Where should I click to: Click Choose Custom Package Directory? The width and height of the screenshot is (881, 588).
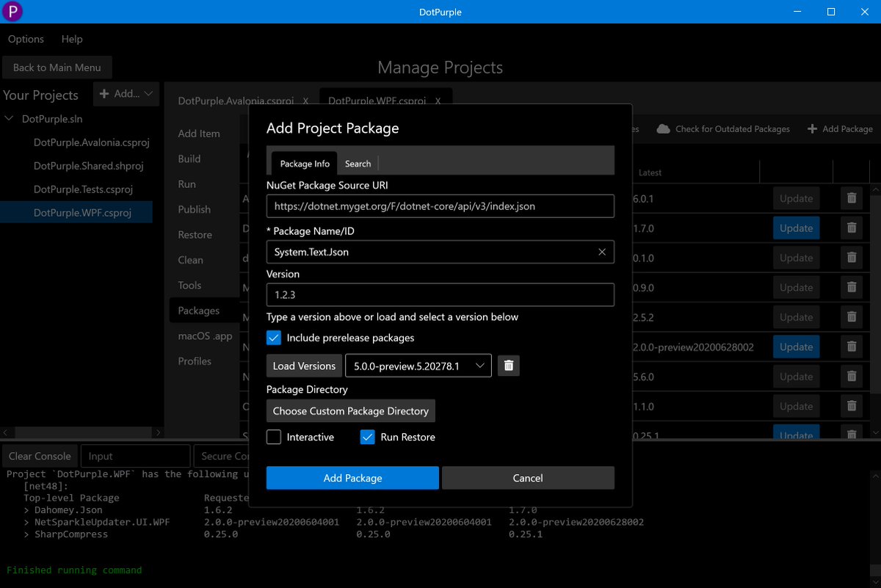click(351, 411)
